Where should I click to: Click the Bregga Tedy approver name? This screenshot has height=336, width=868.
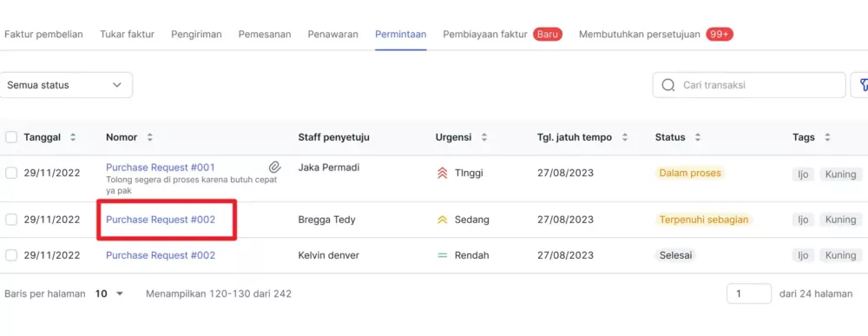326,220
